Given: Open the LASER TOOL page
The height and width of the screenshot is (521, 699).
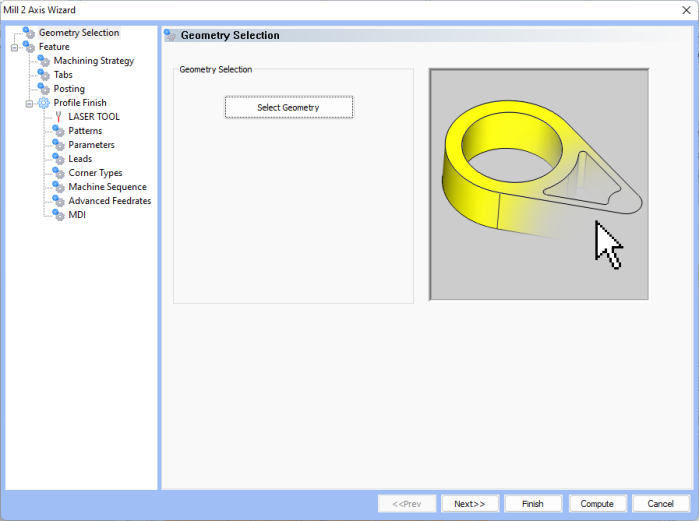Looking at the screenshot, I should (x=94, y=117).
